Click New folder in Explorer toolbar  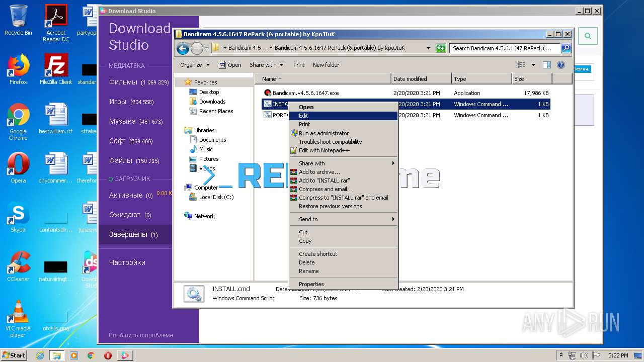[326, 65]
